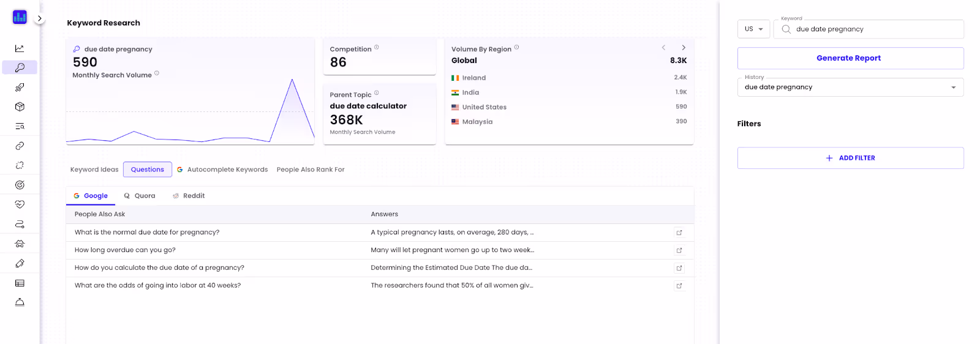Image resolution: width=980 pixels, height=344 pixels.
Task: Click the info icon beside Parent Topic
Action: 377,93
